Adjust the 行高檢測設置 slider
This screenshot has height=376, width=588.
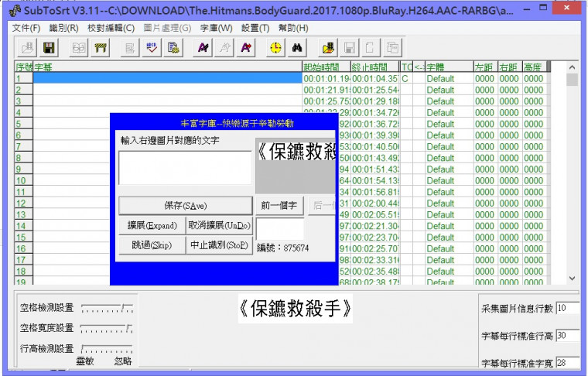coord(107,349)
